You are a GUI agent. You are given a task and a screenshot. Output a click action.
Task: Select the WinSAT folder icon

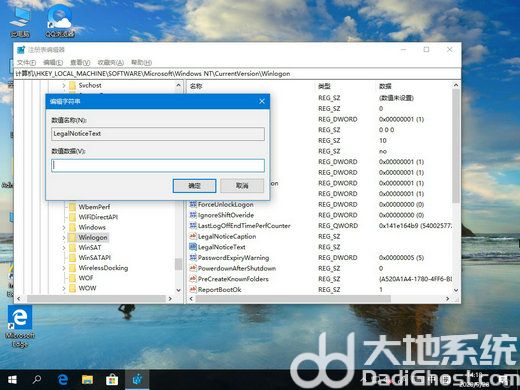click(72, 248)
